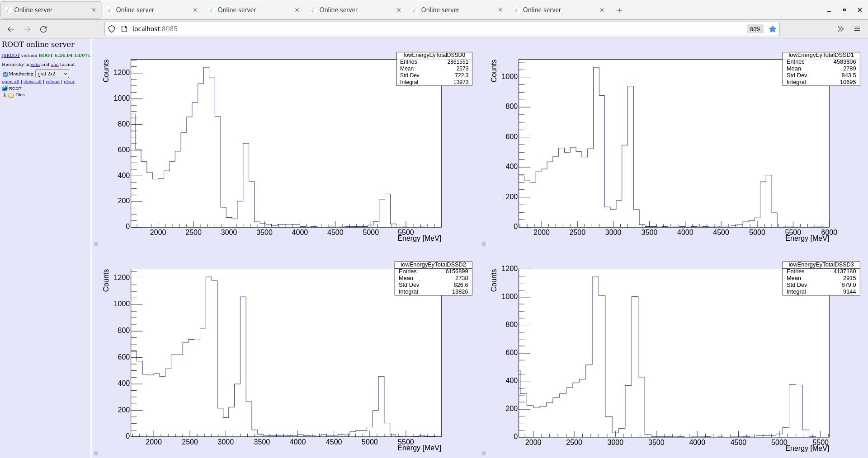The image size is (868, 458).
Task: Click the 'clear' link in the sidebar
Action: click(69, 82)
